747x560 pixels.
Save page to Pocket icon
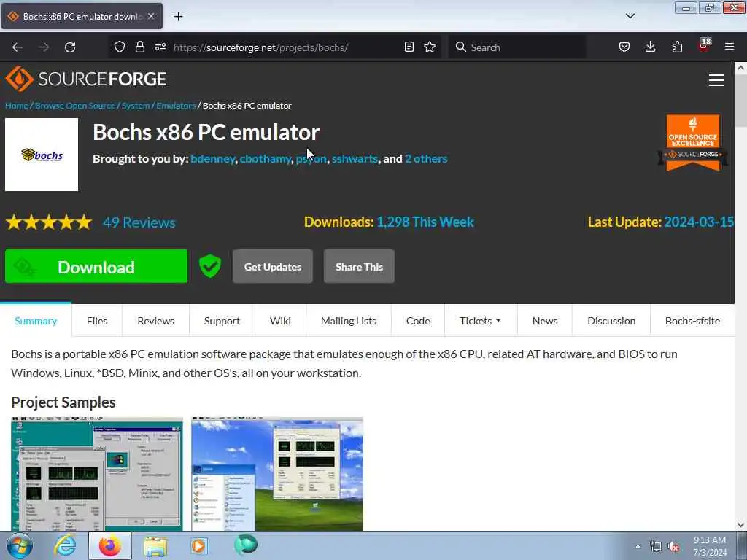tap(624, 47)
